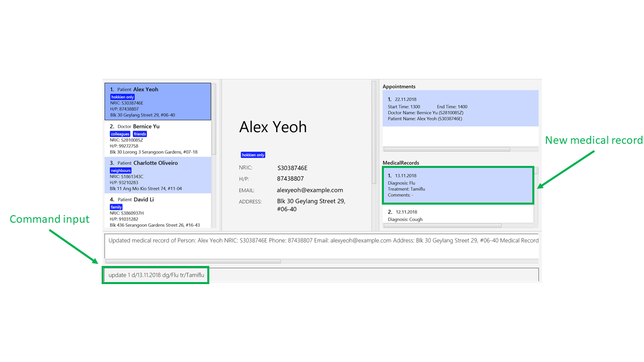This screenshot has height=362, width=644.
Task: Click Patient Name: Alex Yeoh in appointment
Action: 425,119
